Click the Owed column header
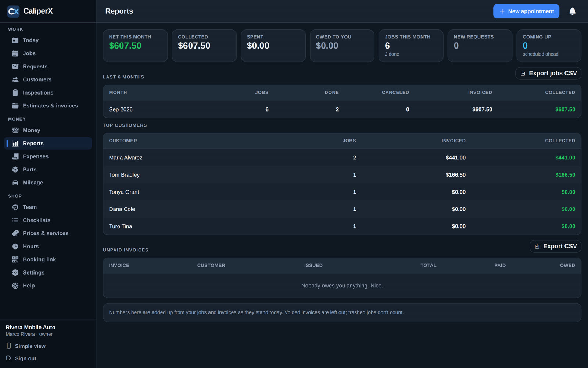This screenshot has width=588, height=368. [x=567, y=265]
